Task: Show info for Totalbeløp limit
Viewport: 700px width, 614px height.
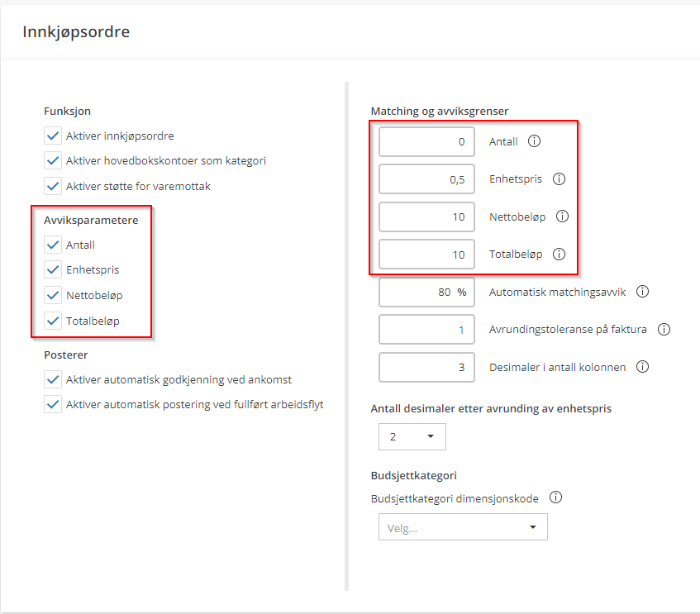Action: [x=559, y=255]
